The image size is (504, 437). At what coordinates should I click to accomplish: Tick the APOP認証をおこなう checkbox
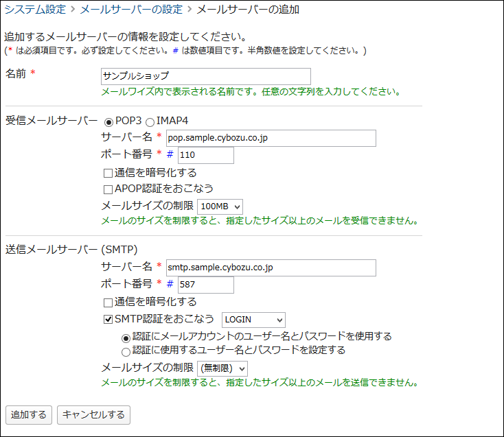pos(108,189)
